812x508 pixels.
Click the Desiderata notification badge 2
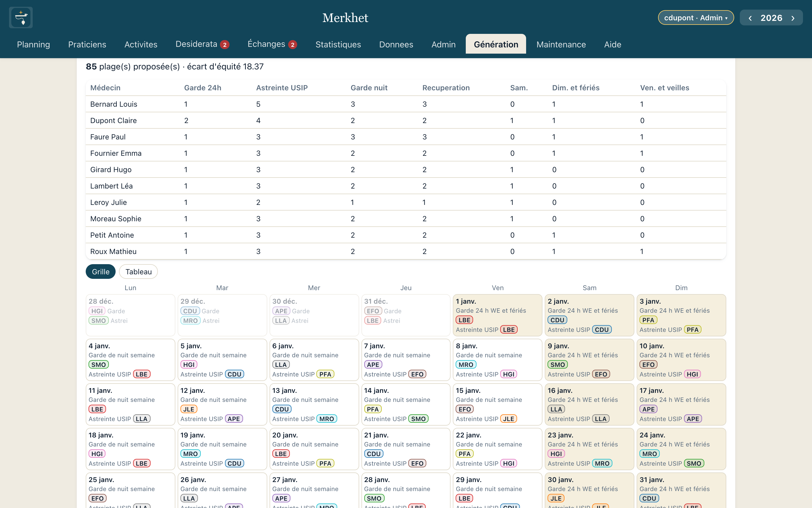[x=225, y=45]
